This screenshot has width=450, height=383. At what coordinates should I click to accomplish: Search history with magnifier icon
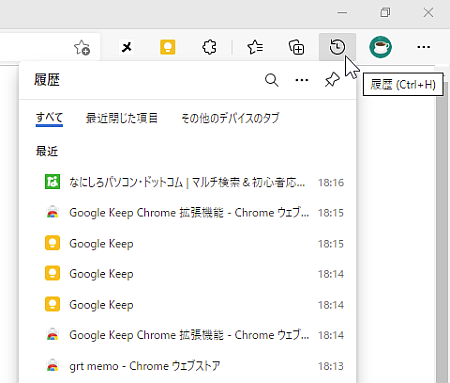pyautogui.click(x=271, y=80)
